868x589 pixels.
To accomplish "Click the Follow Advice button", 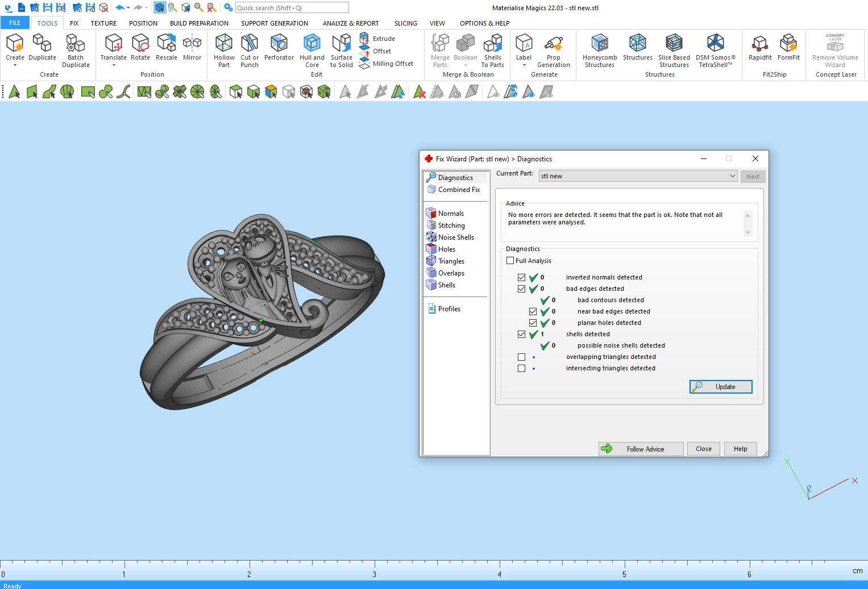I will [641, 449].
